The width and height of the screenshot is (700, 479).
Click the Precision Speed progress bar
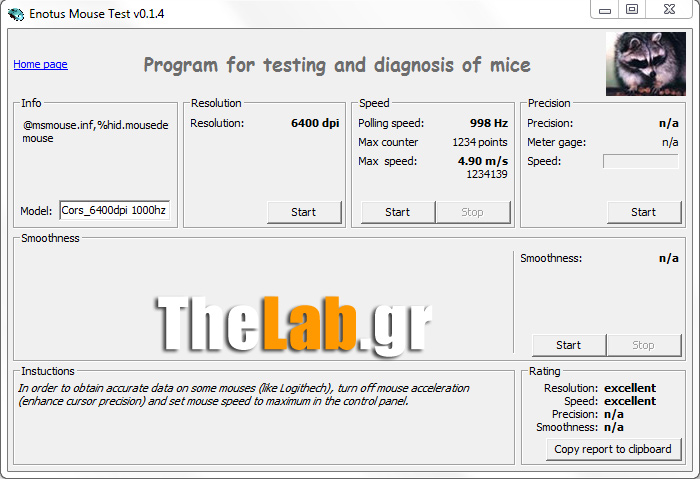640,161
